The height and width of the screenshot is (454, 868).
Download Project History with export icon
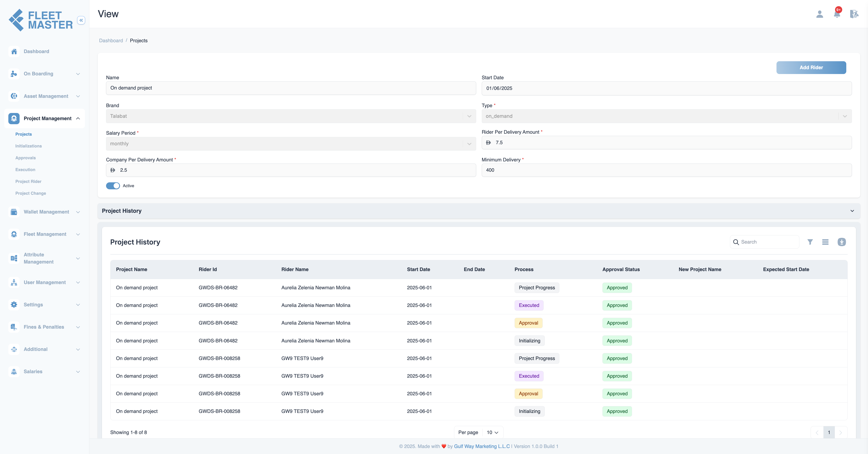841,242
